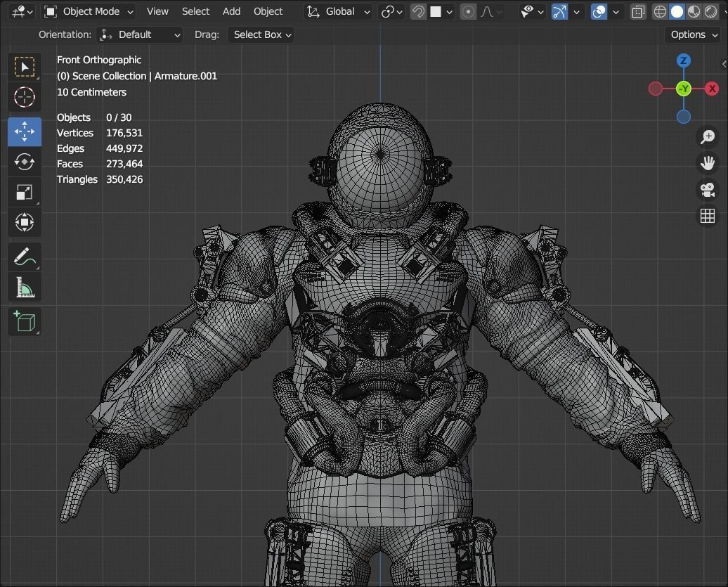Toggle viewport overlays display
This screenshot has width=728, height=587.
point(599,12)
